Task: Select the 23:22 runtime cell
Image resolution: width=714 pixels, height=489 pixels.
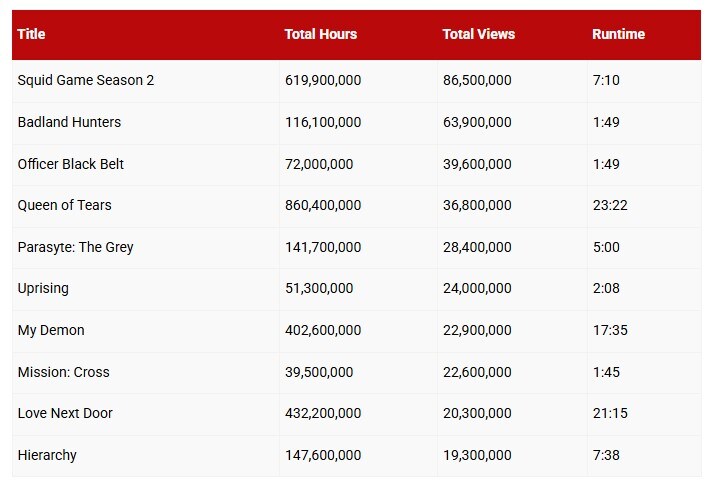Action: coord(609,205)
